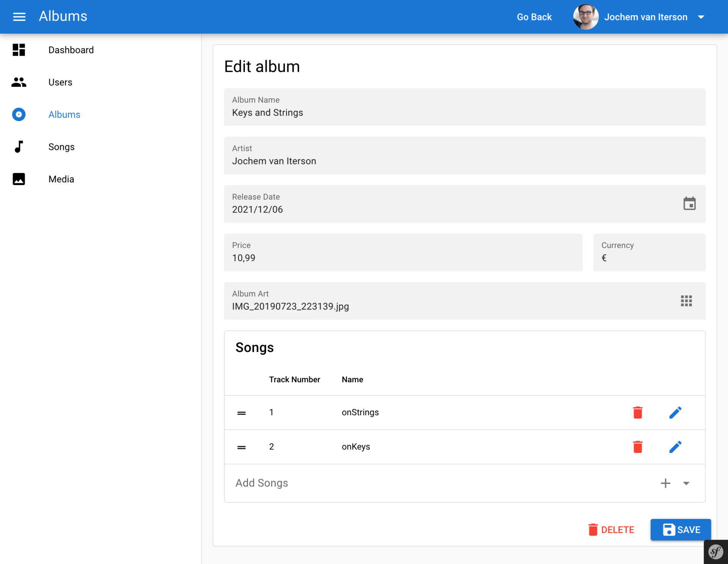The image size is (728, 564).
Task: Expand the user account dropdown arrow
Action: [x=701, y=17]
